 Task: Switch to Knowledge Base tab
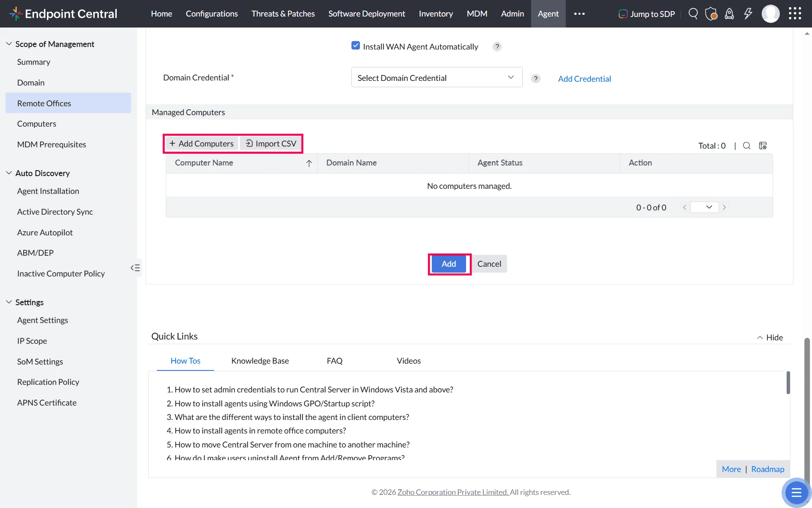click(260, 361)
